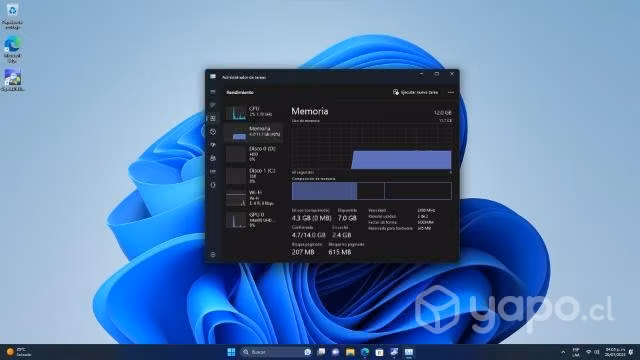Select the GPU 0 performance item

click(253, 220)
